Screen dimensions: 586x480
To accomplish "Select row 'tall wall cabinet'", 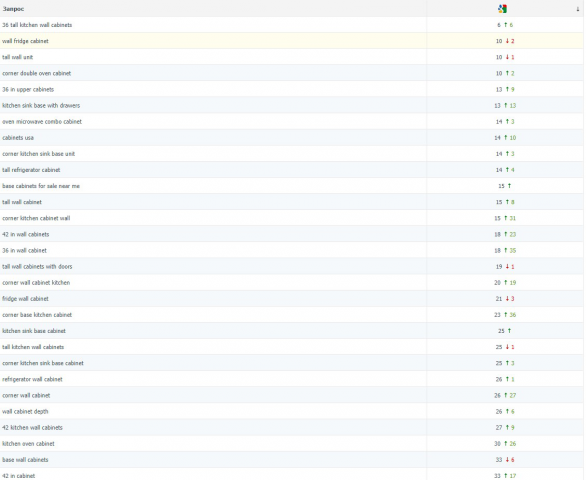I will (292, 202).
